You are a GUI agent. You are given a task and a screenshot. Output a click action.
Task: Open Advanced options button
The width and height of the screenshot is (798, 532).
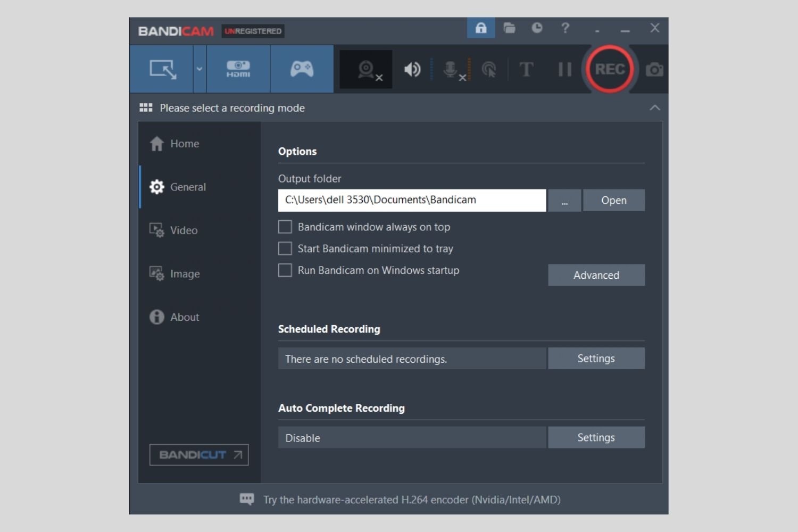point(596,275)
